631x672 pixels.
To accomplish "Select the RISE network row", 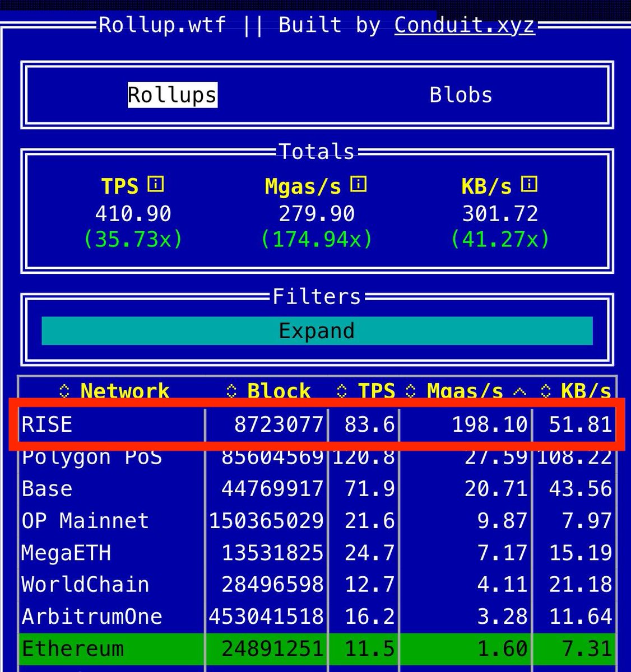I will click(317, 424).
